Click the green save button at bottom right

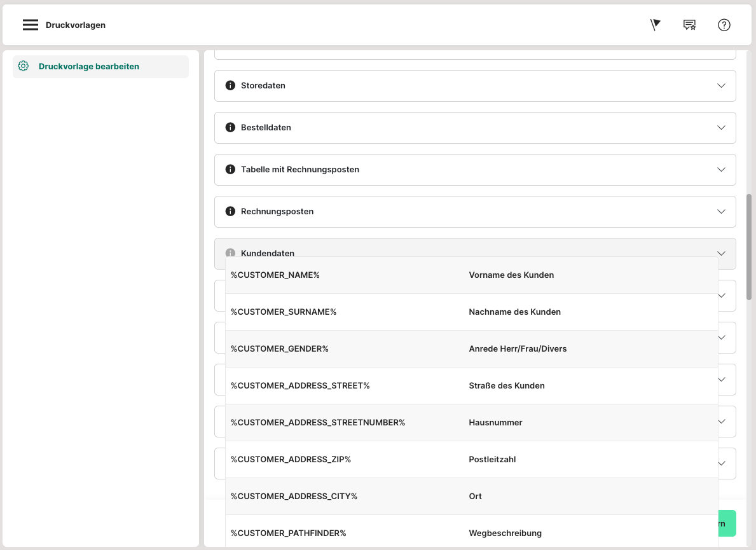(727, 523)
